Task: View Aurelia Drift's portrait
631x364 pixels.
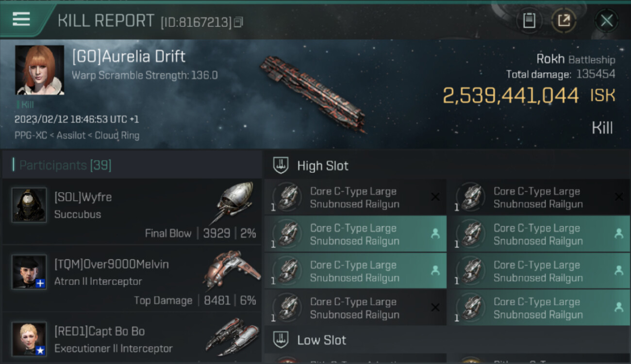Action: click(39, 70)
